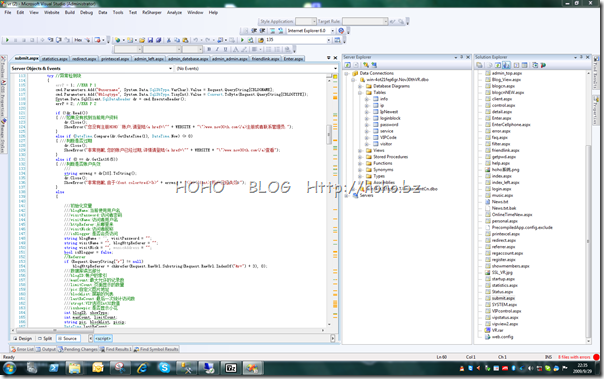
Task: Open the Error List panel tab
Action: [22, 349]
